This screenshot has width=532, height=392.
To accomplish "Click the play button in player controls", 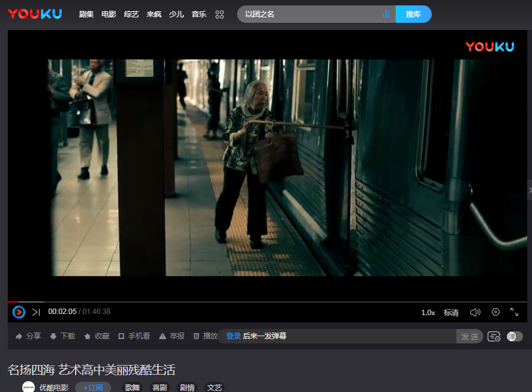I will [19, 312].
